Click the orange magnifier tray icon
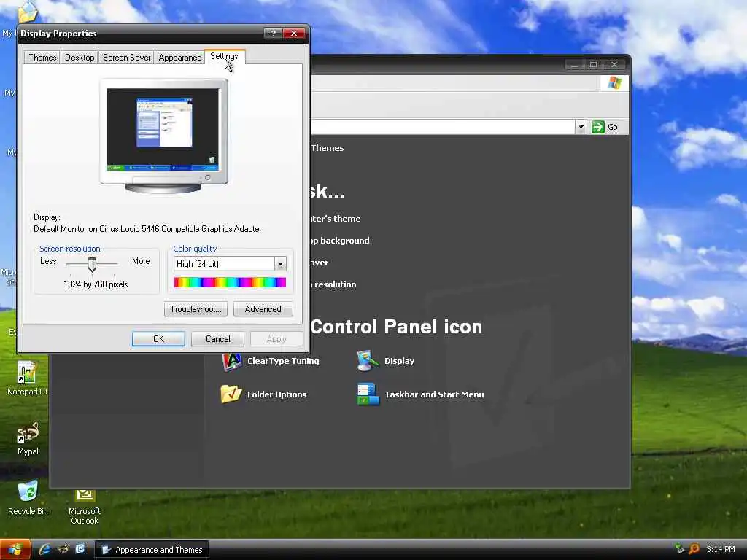The width and height of the screenshot is (747, 560). click(694, 548)
